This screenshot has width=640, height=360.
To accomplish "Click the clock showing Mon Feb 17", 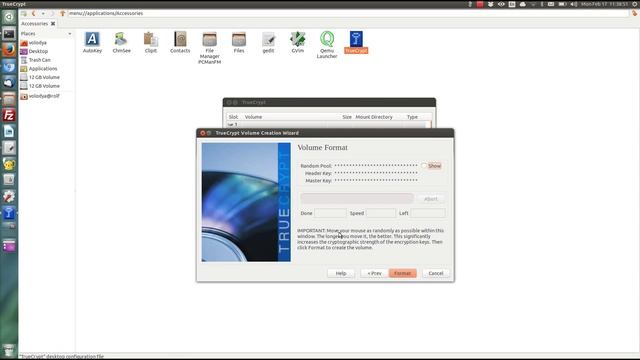I will tap(604, 4).
